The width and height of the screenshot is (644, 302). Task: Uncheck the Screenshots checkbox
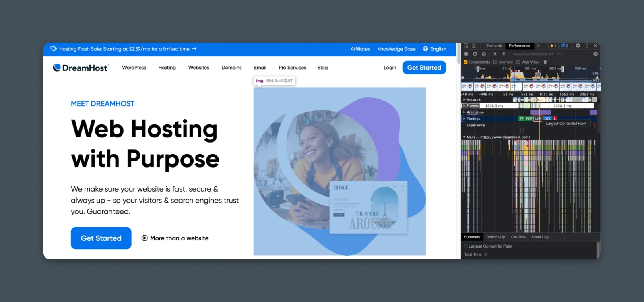coord(466,62)
